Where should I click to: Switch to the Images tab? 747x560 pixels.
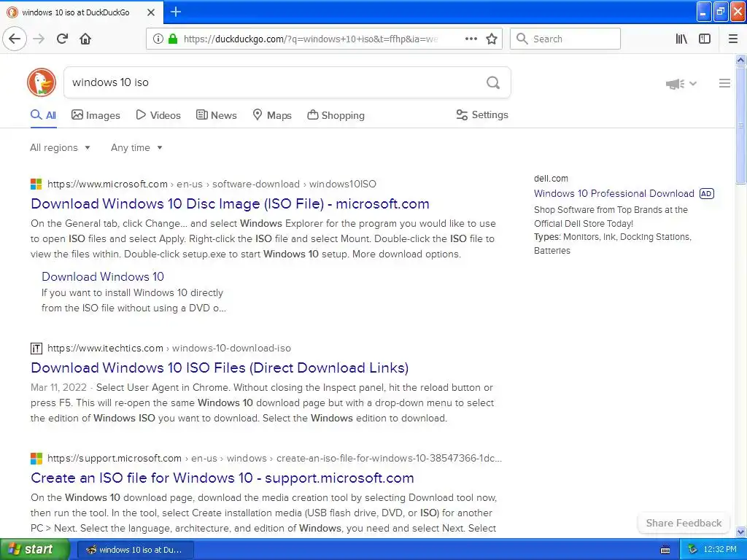tap(96, 115)
